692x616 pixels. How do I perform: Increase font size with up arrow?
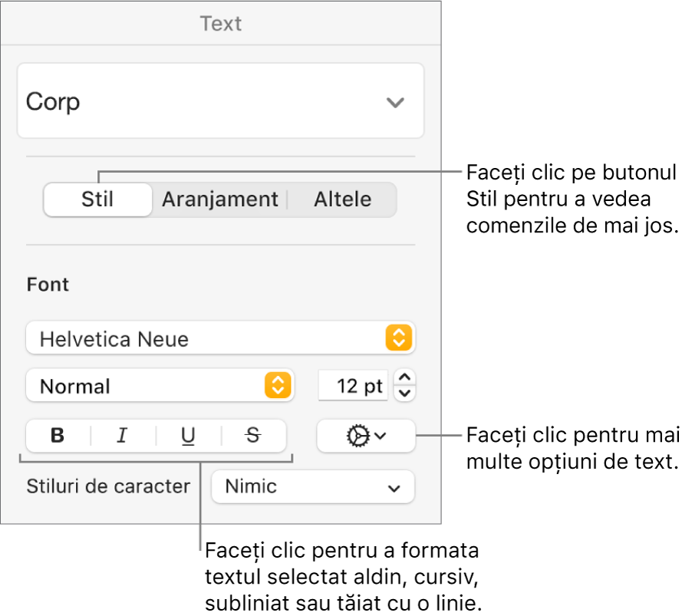pyautogui.click(x=405, y=377)
